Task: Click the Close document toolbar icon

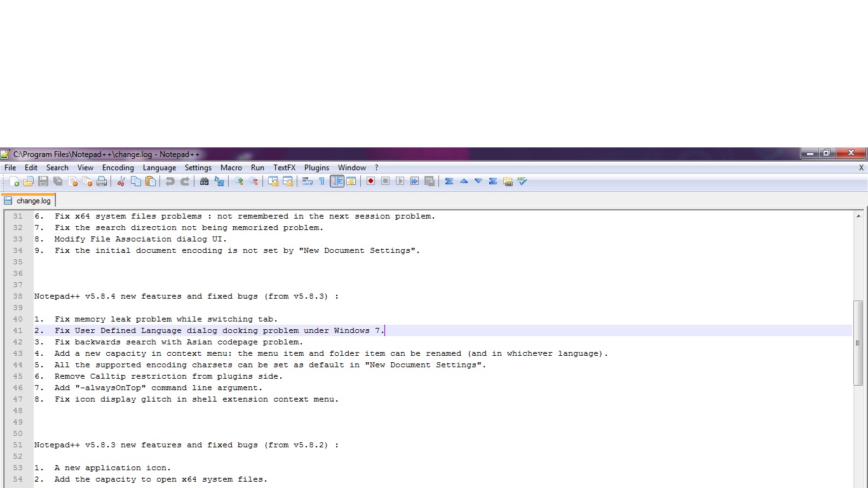Action: [72, 182]
